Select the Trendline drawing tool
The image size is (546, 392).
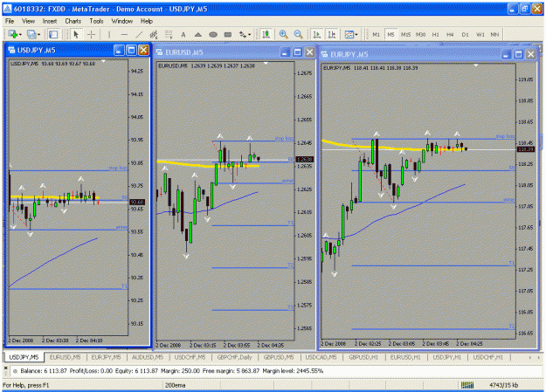139,34
